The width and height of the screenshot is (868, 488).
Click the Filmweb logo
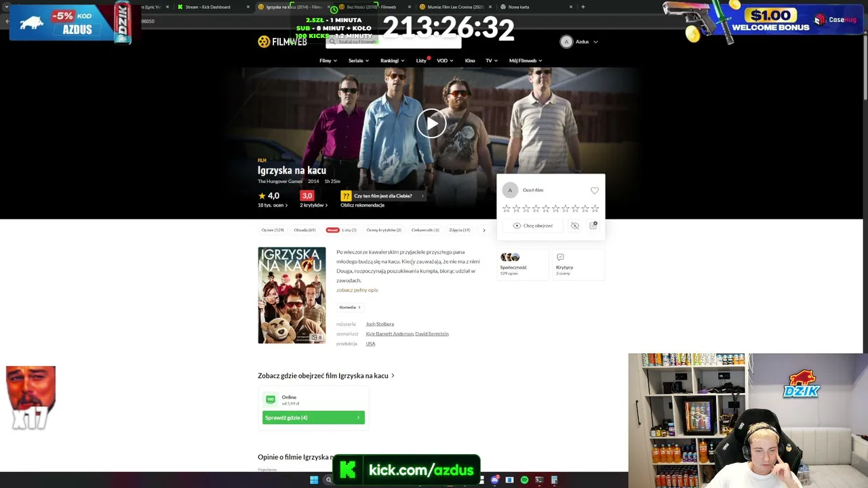point(282,42)
